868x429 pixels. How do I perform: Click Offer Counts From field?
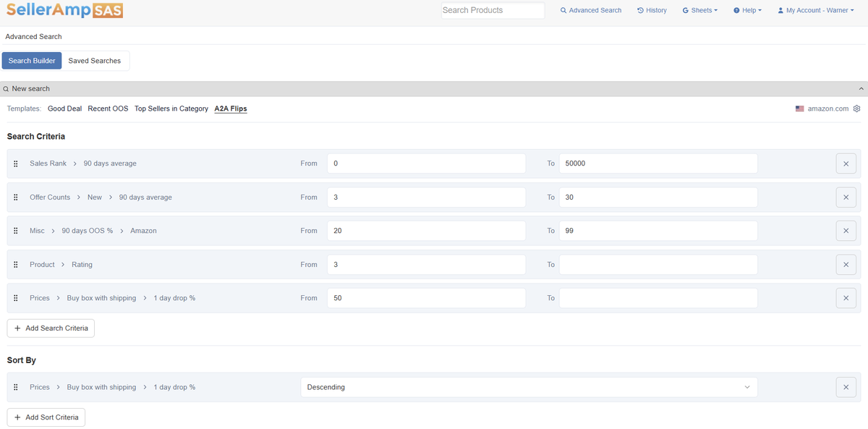426,197
